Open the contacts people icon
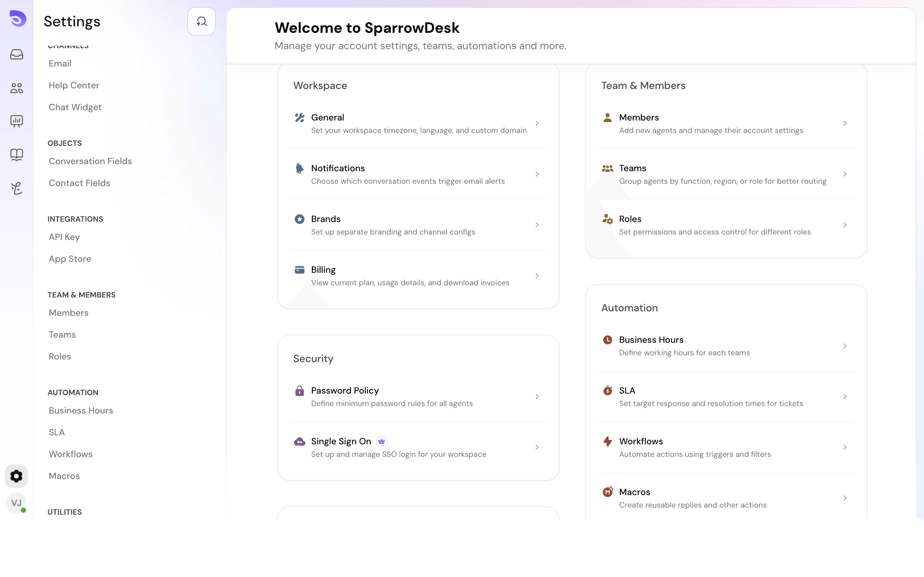Viewport: 924px width, 577px height. coord(17,88)
